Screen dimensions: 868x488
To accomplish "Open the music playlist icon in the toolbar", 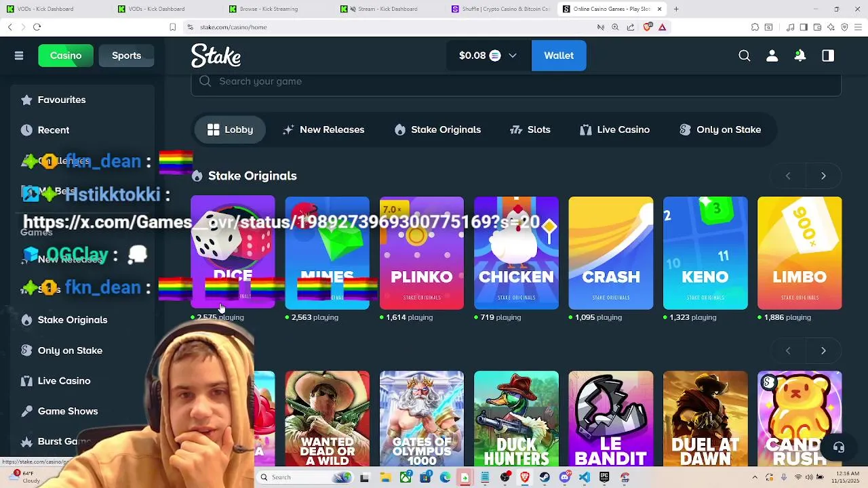I will pyautogui.click(x=790, y=27).
